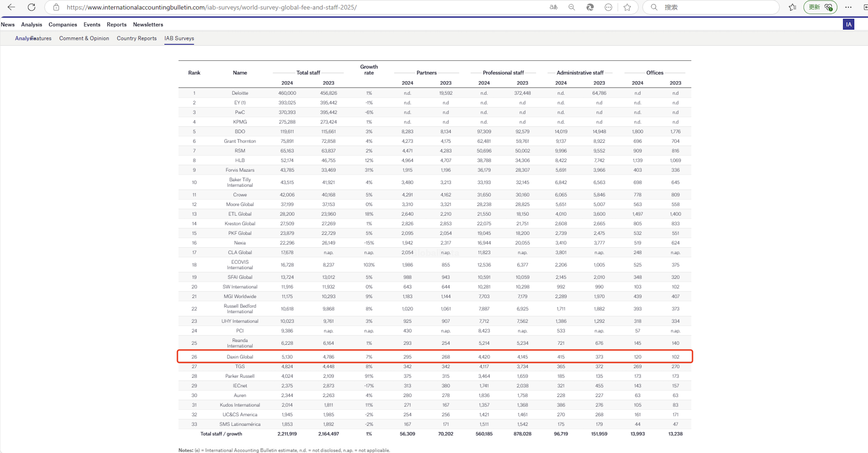Add page to favorites star icon

627,7
